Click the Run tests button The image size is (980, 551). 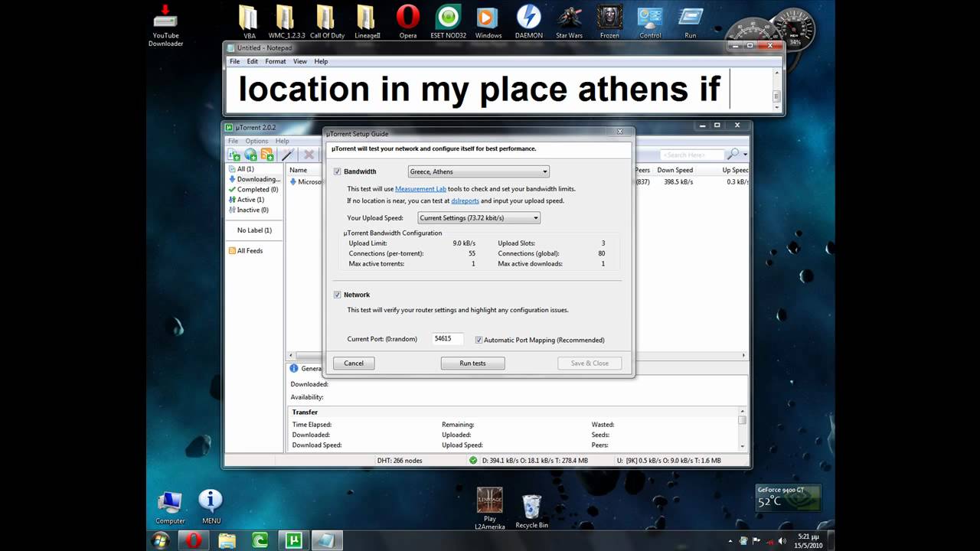pos(472,363)
